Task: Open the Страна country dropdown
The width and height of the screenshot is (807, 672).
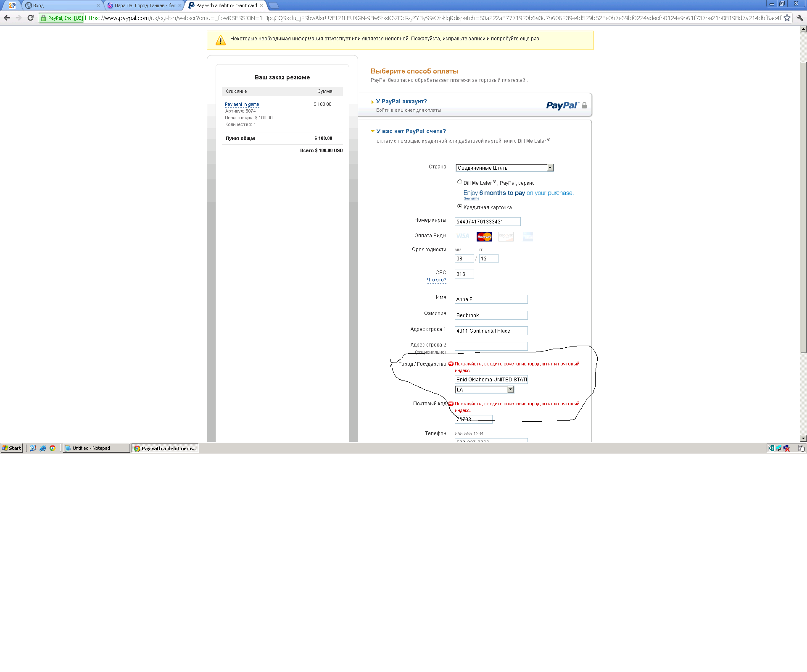Action: (x=504, y=168)
